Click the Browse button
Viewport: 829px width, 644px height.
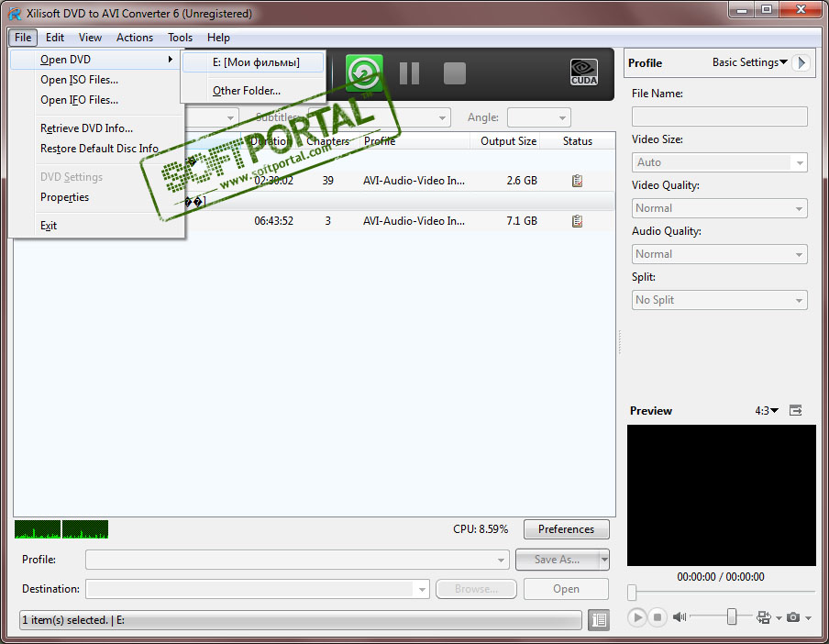[476, 589]
